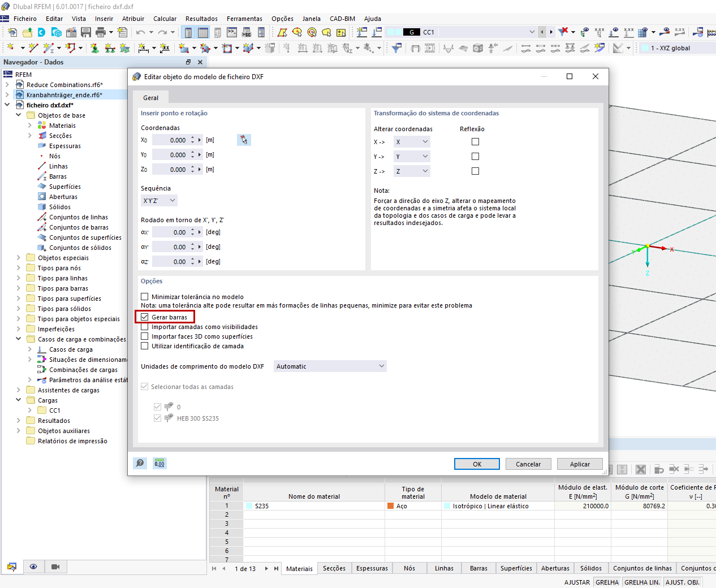Click the Undo arrow icon
Viewport: 716px width, 588px height.
139,33
